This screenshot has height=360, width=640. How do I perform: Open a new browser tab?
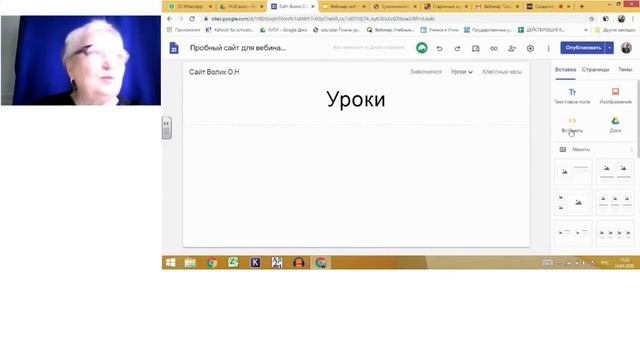pos(582,6)
